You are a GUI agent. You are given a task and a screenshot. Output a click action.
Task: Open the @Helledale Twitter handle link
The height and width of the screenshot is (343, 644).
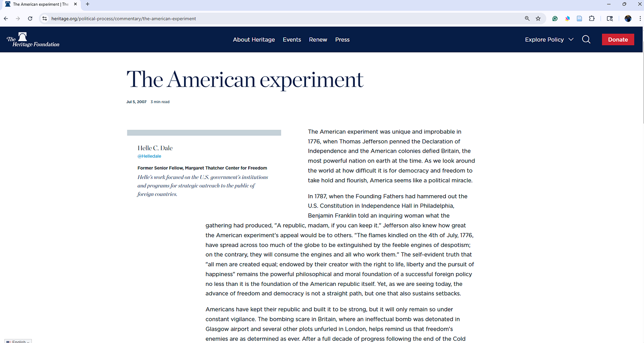[149, 156]
